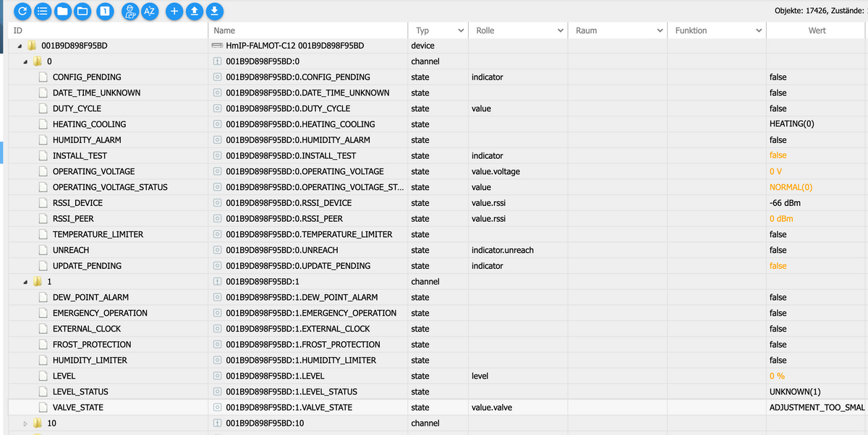868x435 pixels.
Task: Collapse the 001B9D898F95BD device node
Action: click(x=19, y=46)
